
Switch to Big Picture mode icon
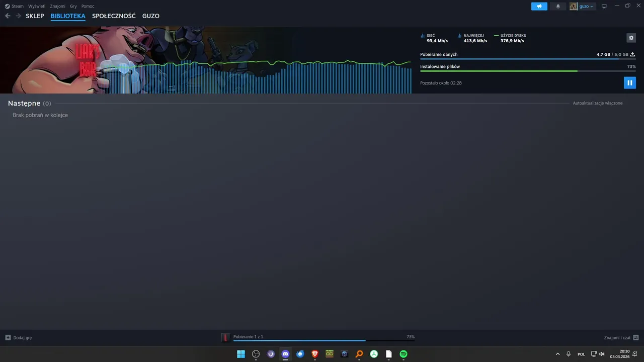tap(604, 6)
